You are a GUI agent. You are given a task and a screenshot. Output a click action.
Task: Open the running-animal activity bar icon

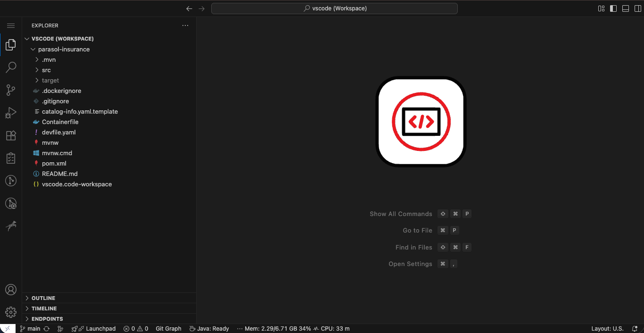(11, 226)
